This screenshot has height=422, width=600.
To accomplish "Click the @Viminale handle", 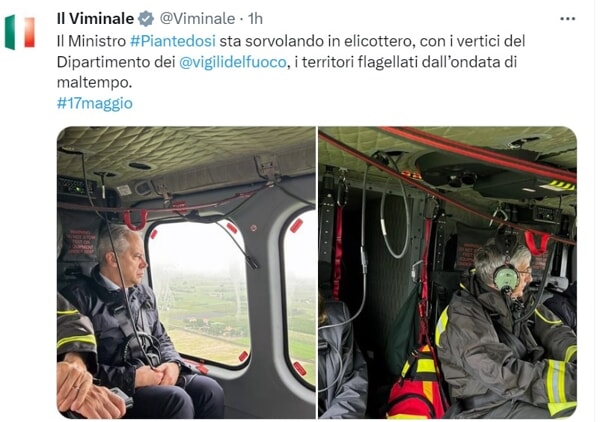I will [x=197, y=19].
